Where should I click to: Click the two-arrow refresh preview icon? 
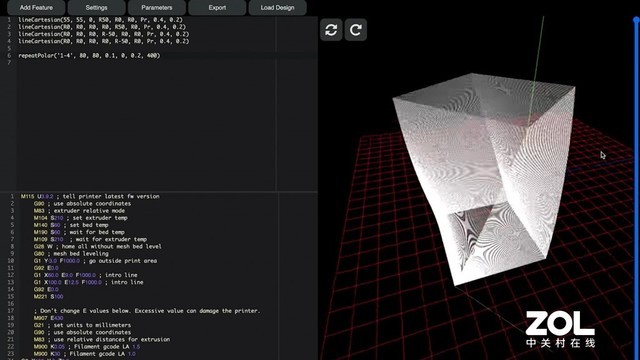[331, 29]
